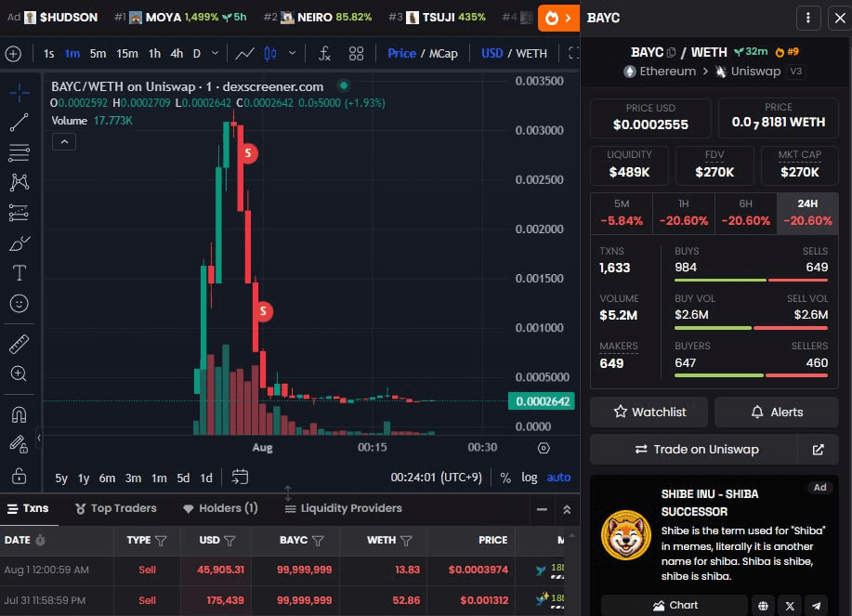Image resolution: width=852 pixels, height=616 pixels.
Task: Toggle percent scale on chart
Action: pyautogui.click(x=505, y=478)
